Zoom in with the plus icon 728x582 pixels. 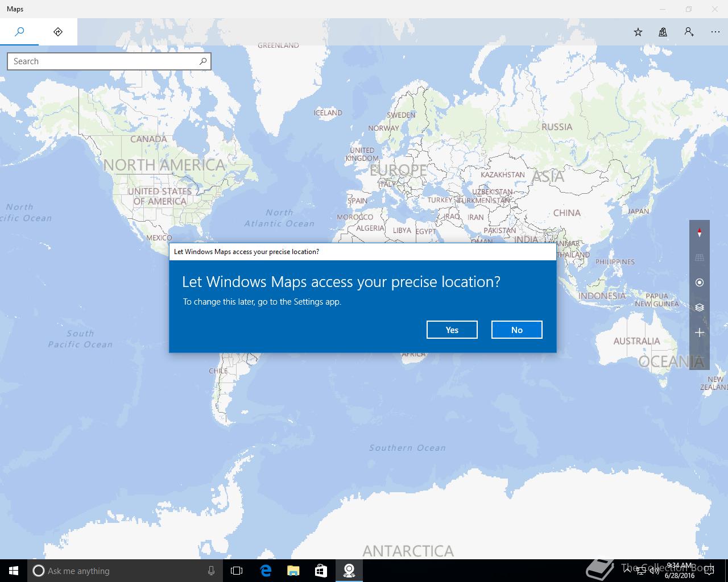[700, 332]
